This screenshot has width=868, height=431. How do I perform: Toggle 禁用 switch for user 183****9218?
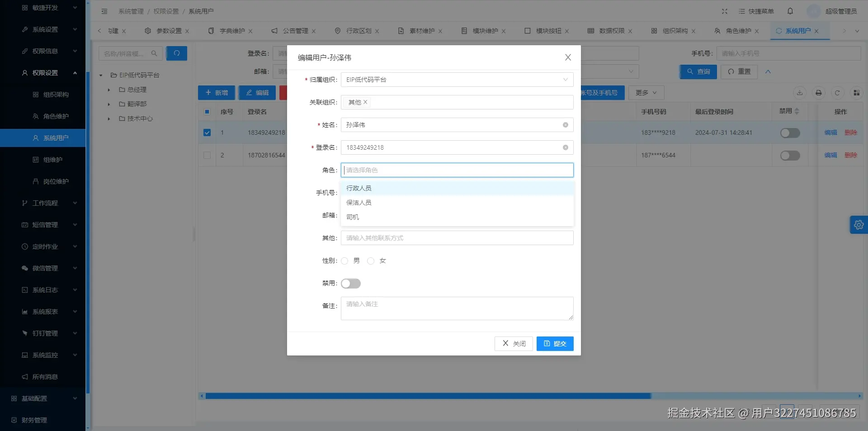click(x=790, y=133)
